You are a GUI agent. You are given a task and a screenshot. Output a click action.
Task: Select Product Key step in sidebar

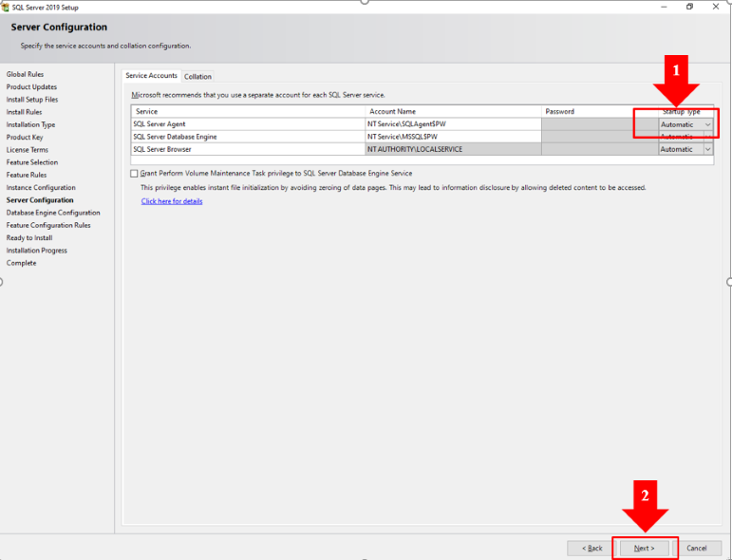tap(25, 138)
